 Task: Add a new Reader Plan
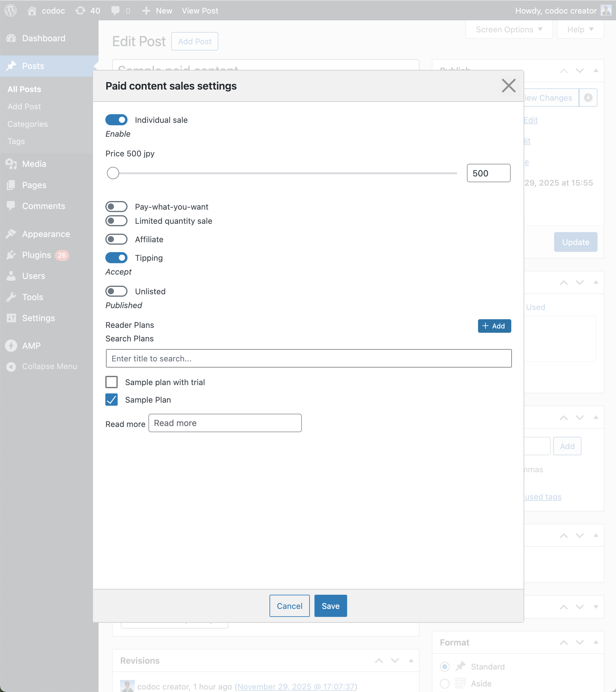[x=494, y=326]
